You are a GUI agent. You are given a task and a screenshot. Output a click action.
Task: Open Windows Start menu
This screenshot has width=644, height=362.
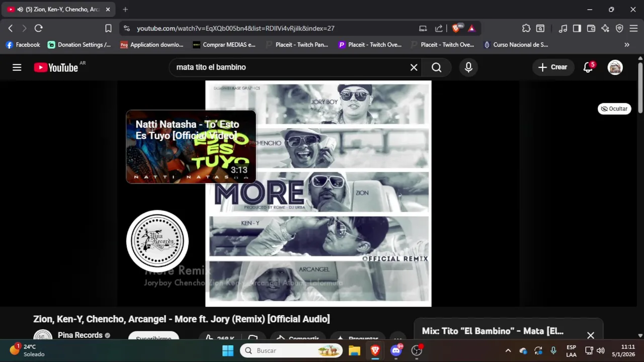click(228, 350)
